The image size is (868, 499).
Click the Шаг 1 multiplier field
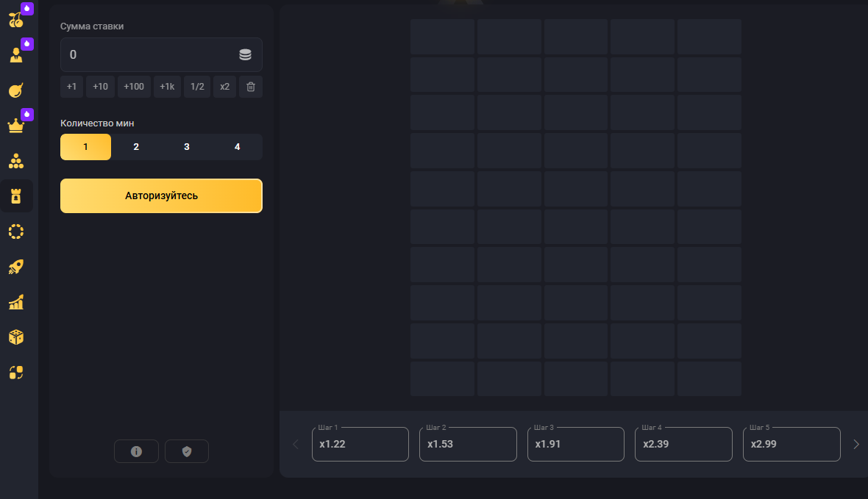point(360,444)
